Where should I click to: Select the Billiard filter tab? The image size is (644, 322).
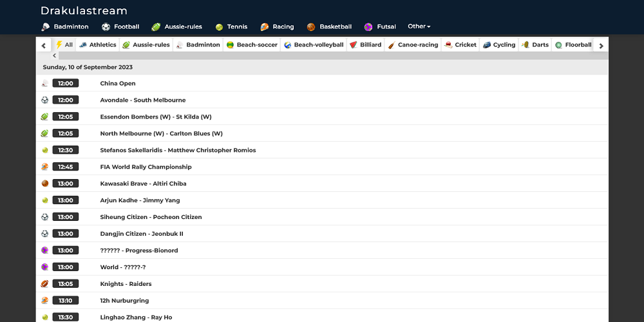click(x=366, y=45)
